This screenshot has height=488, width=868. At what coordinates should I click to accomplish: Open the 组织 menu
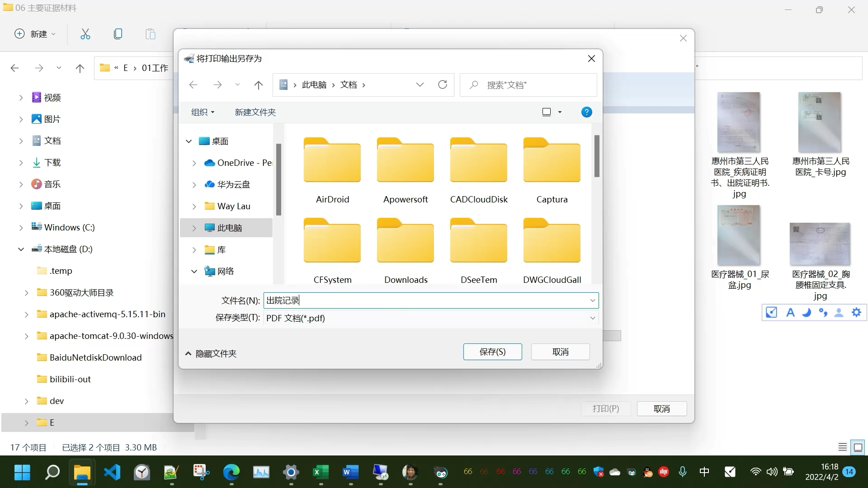coord(203,112)
